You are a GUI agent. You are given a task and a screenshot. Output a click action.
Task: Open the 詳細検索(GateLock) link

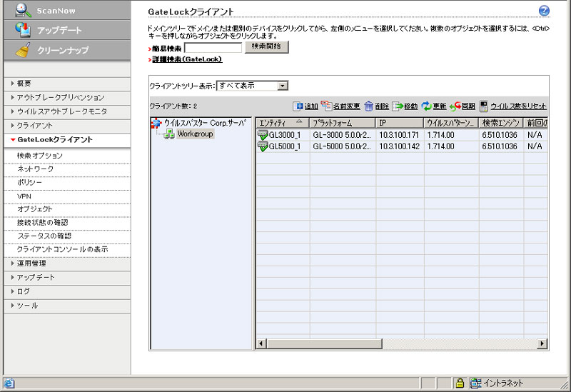click(x=187, y=59)
